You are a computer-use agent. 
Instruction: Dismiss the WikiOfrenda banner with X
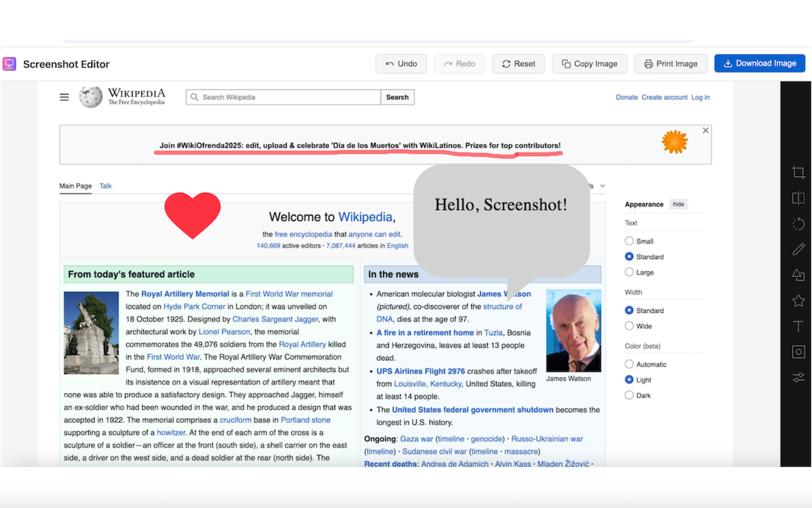pyautogui.click(x=705, y=130)
